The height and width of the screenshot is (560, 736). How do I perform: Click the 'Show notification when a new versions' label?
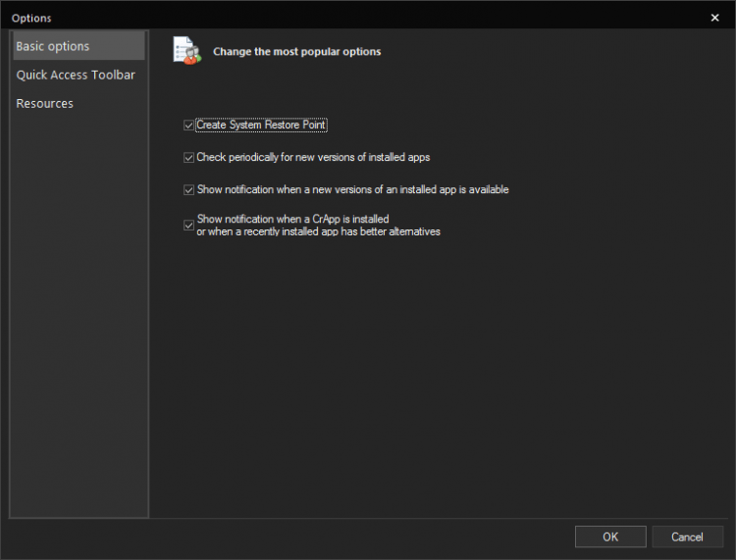click(x=352, y=190)
